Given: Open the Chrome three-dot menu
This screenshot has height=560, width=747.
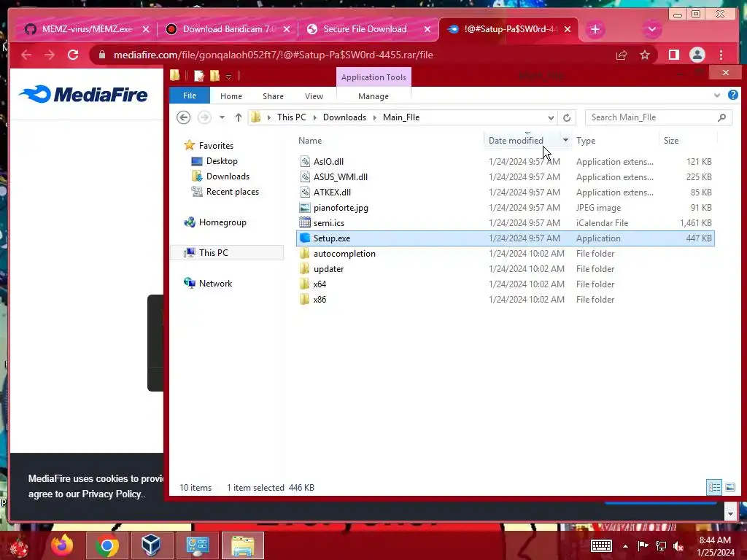Looking at the screenshot, I should coord(721,55).
